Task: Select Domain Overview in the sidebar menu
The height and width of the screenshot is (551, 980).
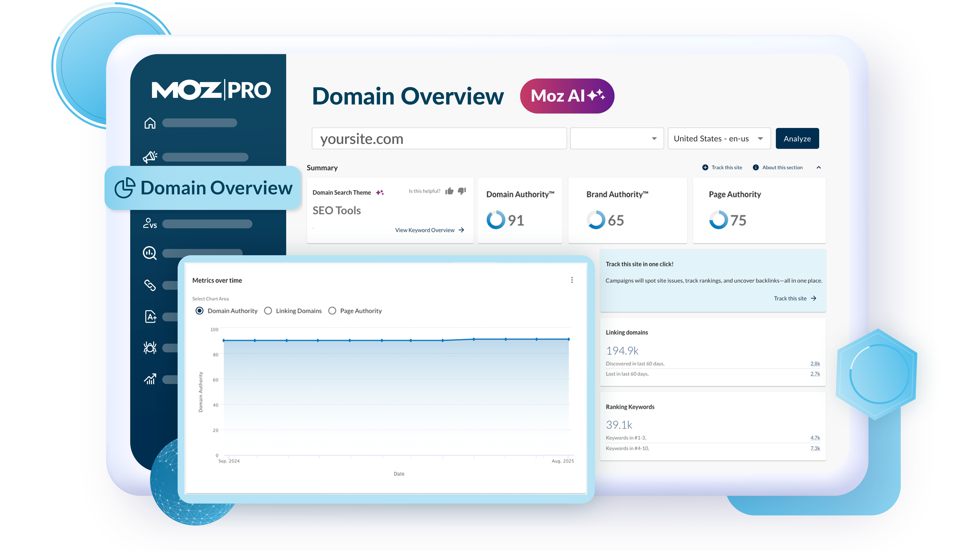Action: click(203, 188)
